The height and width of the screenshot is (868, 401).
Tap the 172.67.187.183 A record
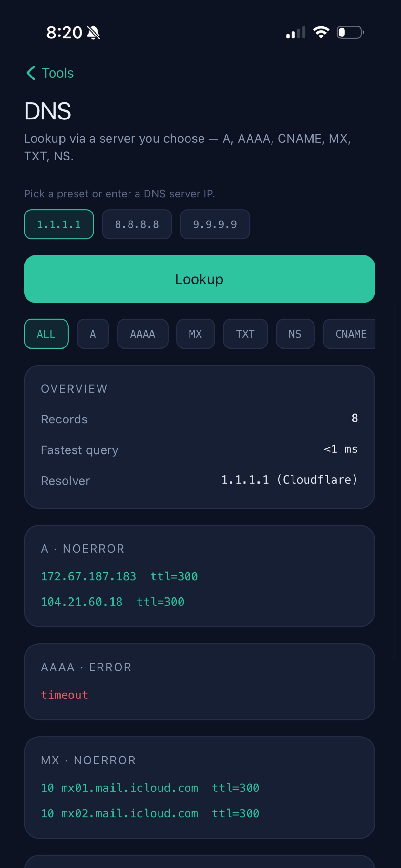(119, 576)
